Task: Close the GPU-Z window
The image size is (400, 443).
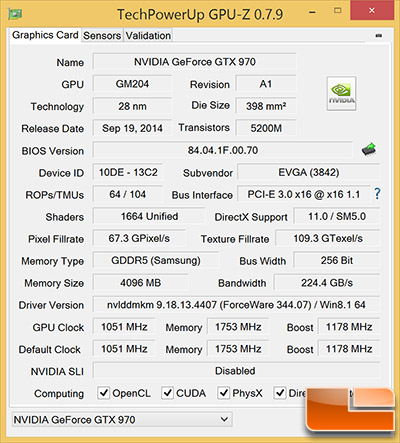Action: [372, 10]
